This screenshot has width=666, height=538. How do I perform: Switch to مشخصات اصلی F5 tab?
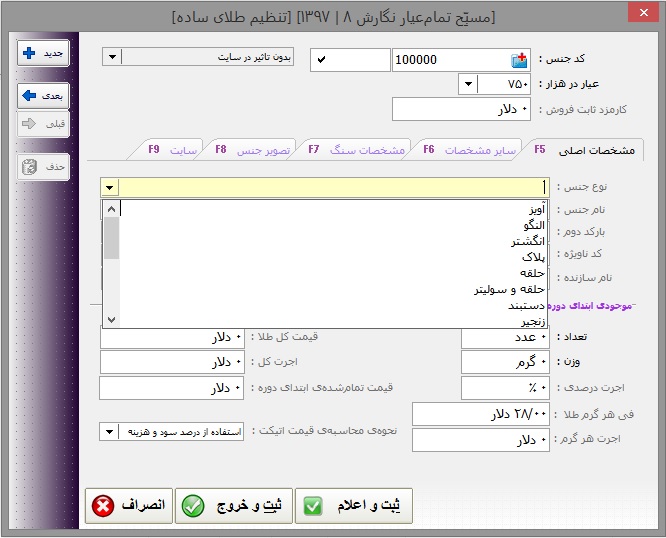[x=586, y=150]
